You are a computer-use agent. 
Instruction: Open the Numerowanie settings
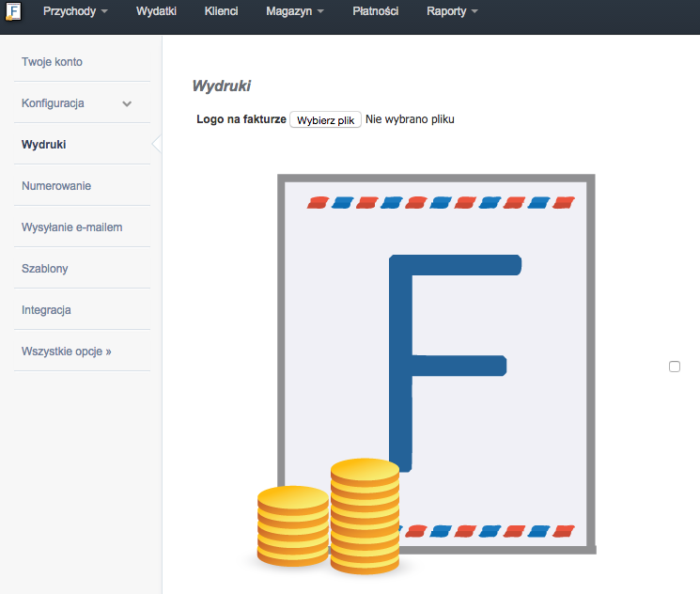(x=56, y=186)
